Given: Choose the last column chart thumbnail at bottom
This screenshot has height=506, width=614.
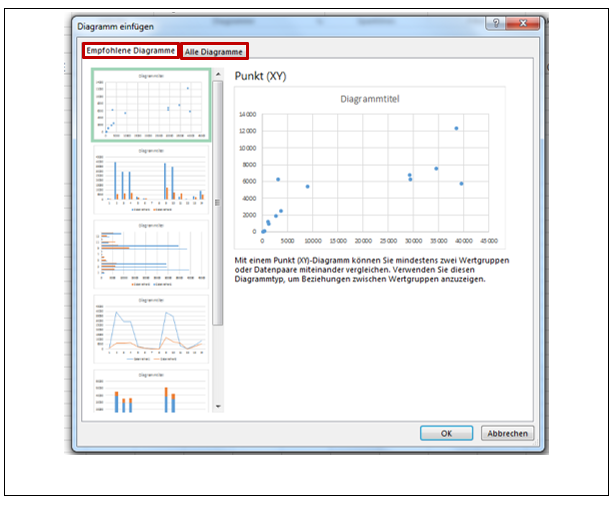Looking at the screenshot, I should pyautogui.click(x=150, y=390).
